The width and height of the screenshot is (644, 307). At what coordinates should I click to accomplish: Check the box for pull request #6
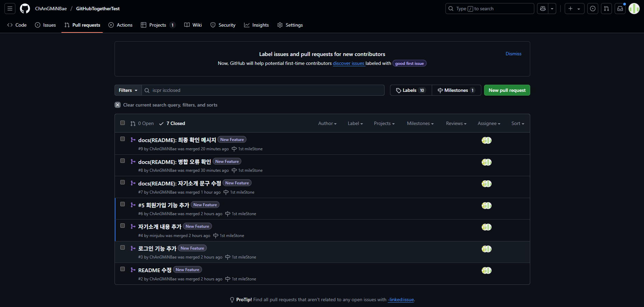point(122,204)
